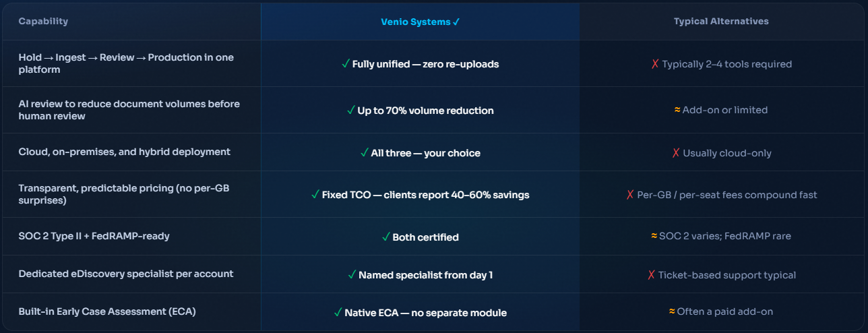Click the orange approx icon beside SOC 2 varies

click(654, 236)
